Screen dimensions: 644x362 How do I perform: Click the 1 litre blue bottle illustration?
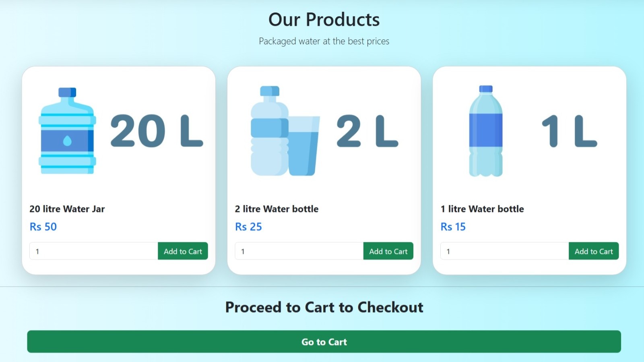486,131
